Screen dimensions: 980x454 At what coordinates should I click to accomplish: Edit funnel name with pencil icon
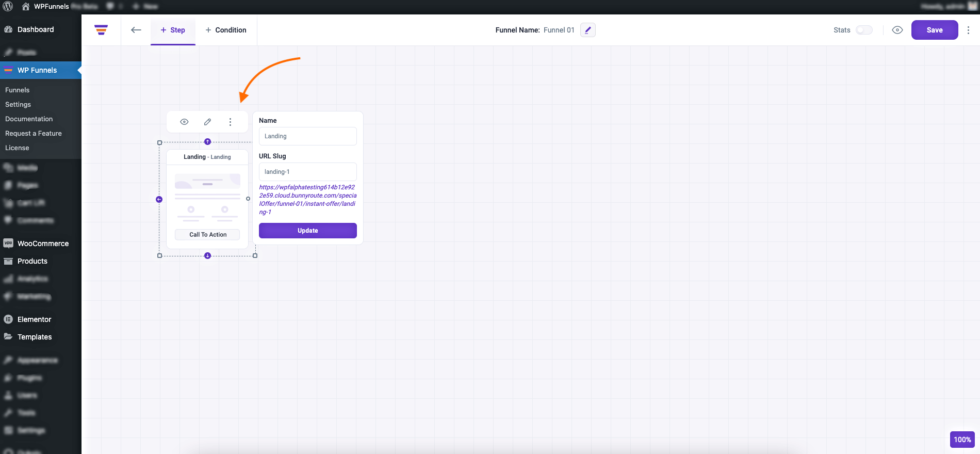(x=588, y=30)
